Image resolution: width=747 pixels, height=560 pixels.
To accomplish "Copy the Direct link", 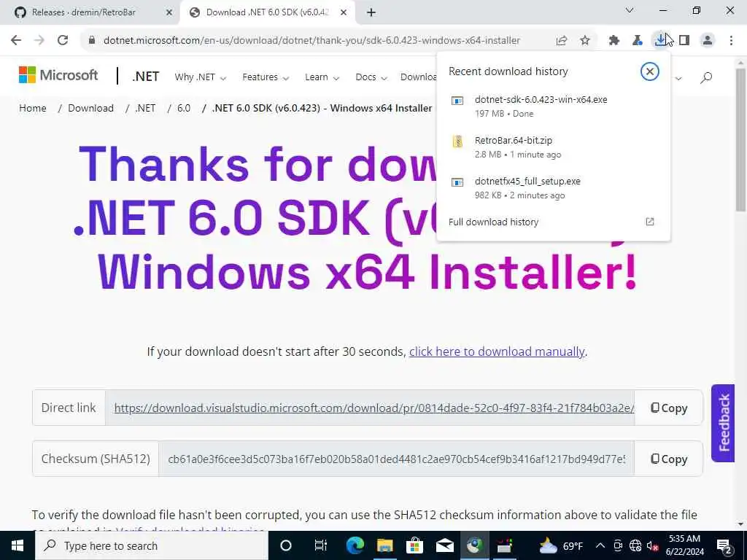I will pos(669,408).
